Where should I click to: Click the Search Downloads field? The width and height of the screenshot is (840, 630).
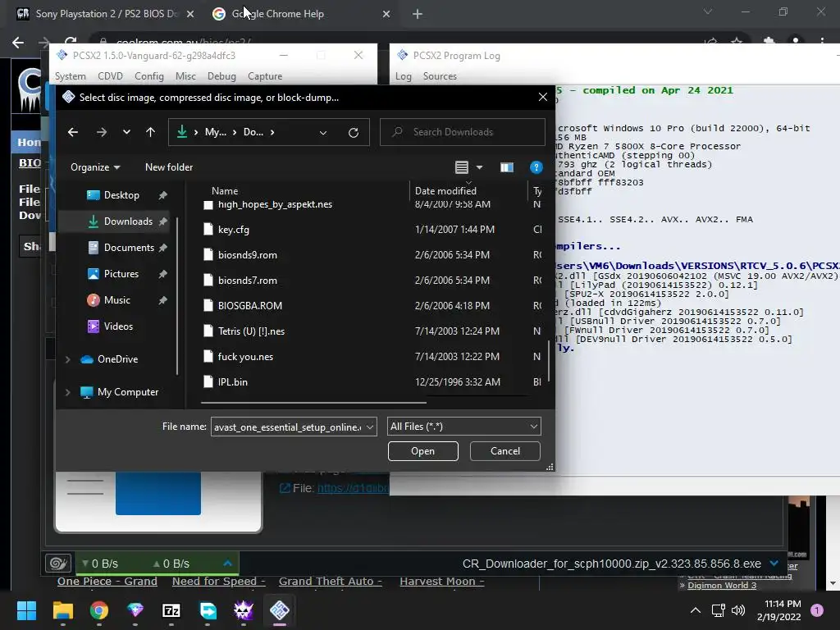[x=463, y=132]
